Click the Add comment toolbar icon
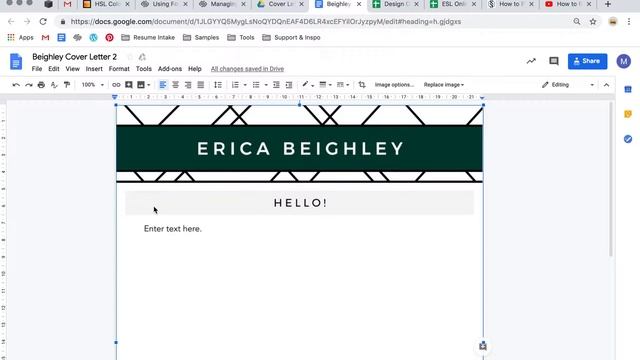Image resolution: width=640 pixels, height=360 pixels. click(x=129, y=85)
